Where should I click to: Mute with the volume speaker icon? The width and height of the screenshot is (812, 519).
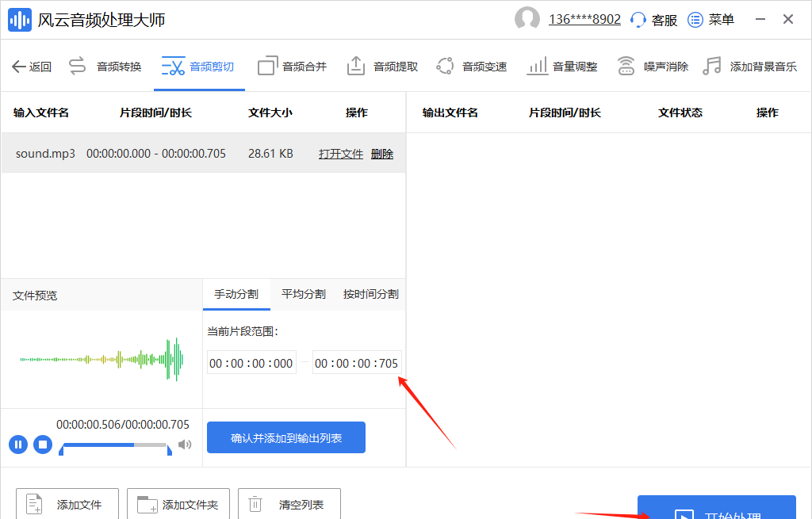(184, 445)
